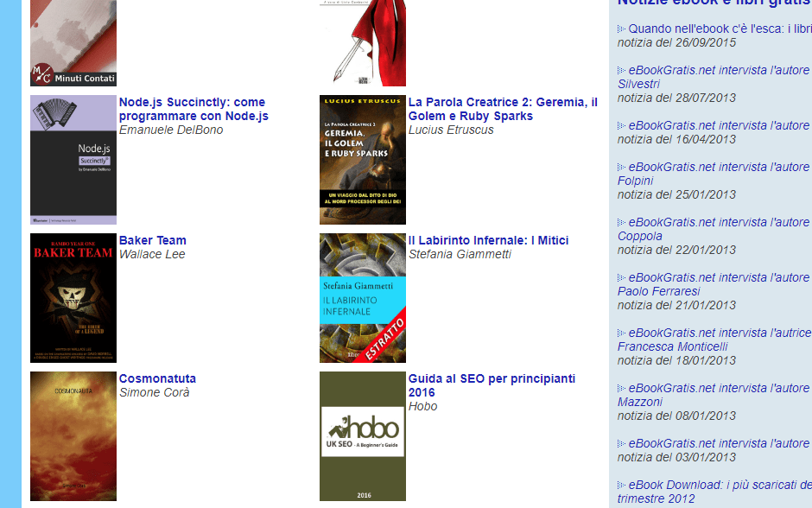Image resolution: width=812 pixels, height=508 pixels.
Task: Open the interview with Paolo Ferraresi
Action: (714, 285)
